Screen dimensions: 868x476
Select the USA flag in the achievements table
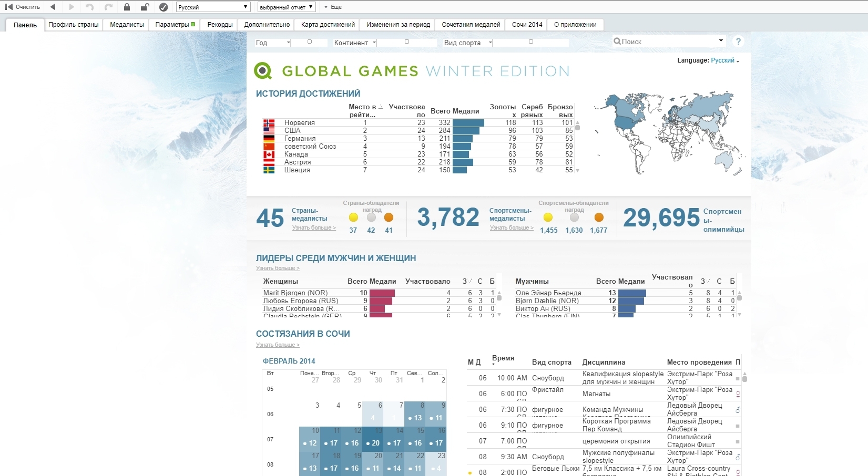[269, 130]
